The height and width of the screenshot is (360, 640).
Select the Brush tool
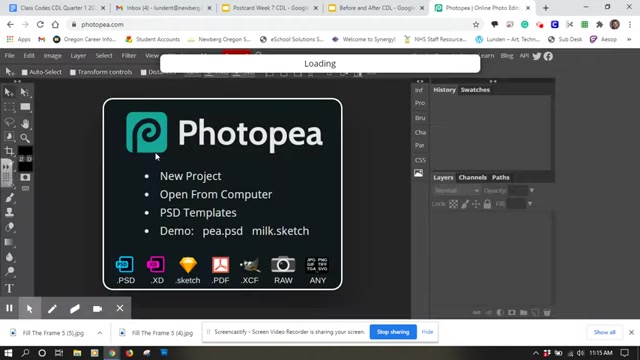click(x=9, y=198)
